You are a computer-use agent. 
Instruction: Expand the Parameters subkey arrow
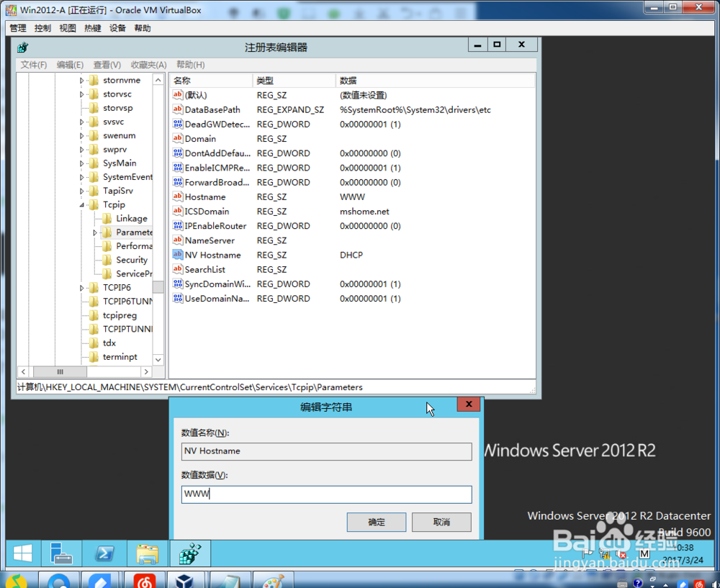[95, 232]
